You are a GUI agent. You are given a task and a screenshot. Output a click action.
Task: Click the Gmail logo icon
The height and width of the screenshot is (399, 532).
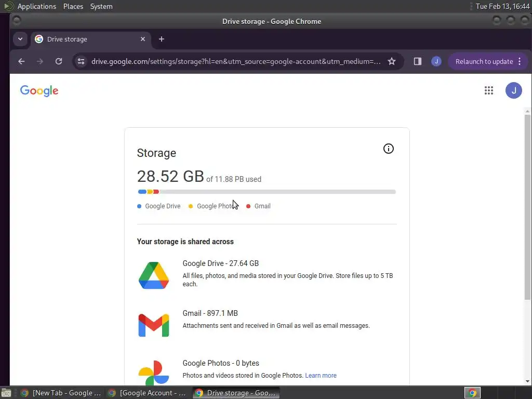(154, 325)
